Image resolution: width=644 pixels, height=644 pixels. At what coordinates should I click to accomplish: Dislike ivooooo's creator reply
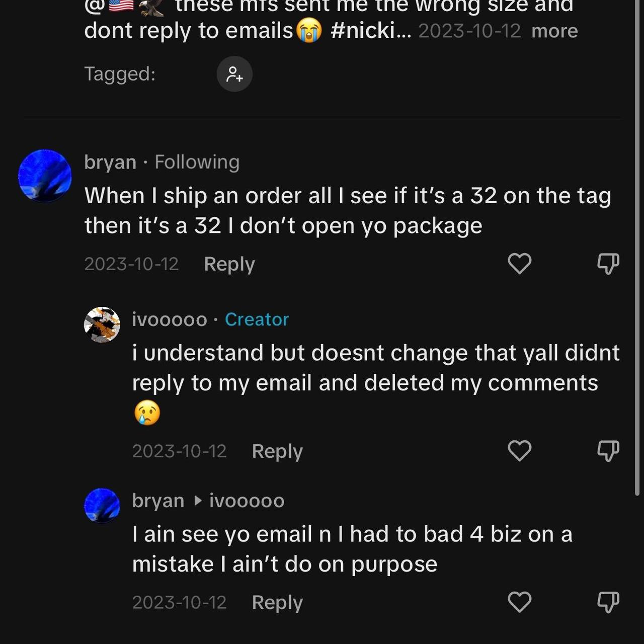[608, 451]
